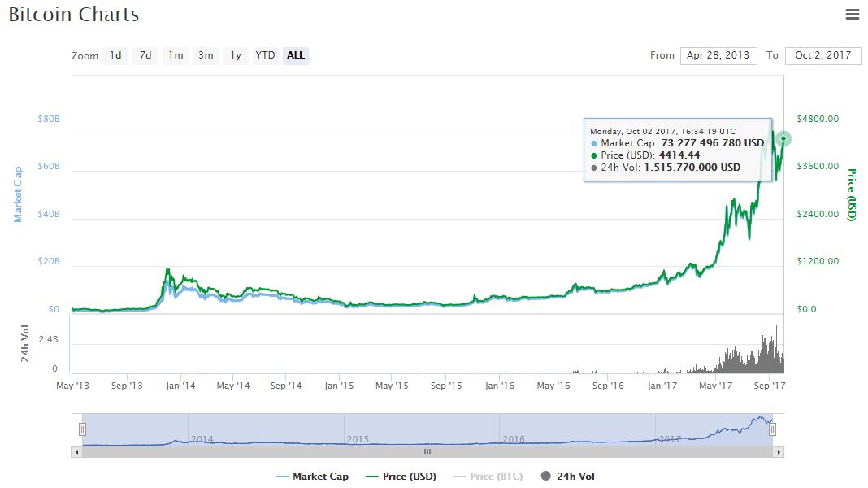
Task: Click the $20B market cap axis label
Action: click(49, 261)
